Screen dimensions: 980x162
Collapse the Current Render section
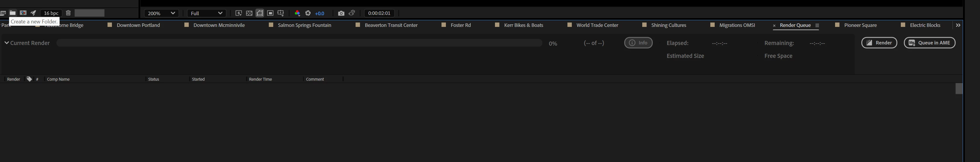[x=6, y=43]
